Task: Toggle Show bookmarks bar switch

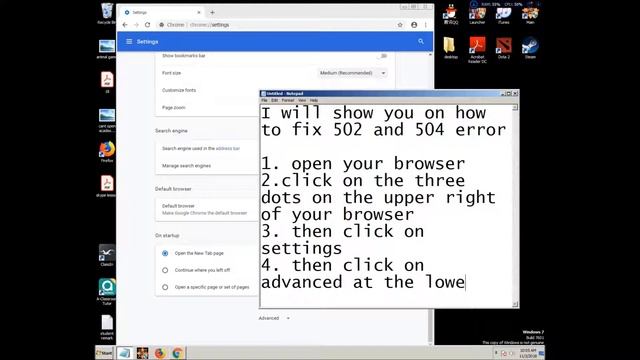Action: (383, 56)
